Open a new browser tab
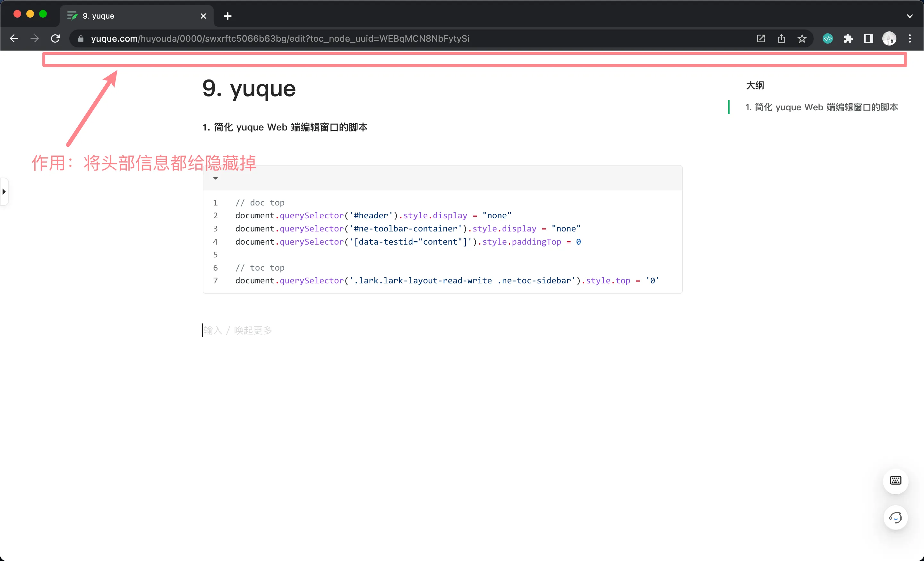Viewport: 924px width, 561px height. pyautogui.click(x=227, y=16)
